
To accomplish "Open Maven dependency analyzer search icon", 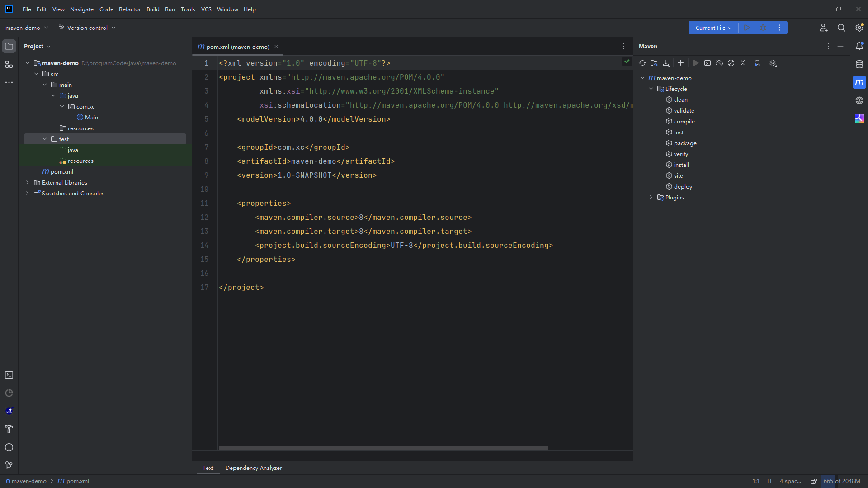I will coord(757,63).
